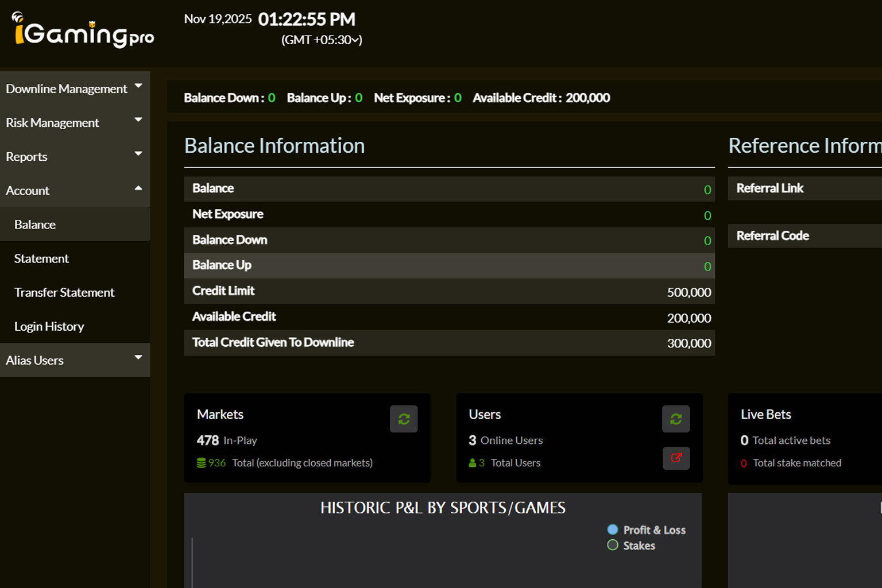Expand Alias Users menu

click(75, 360)
